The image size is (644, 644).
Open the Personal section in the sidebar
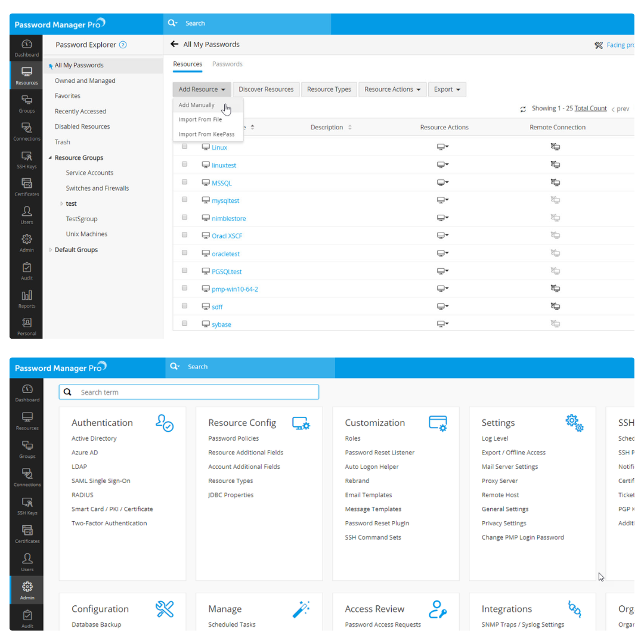(27, 326)
